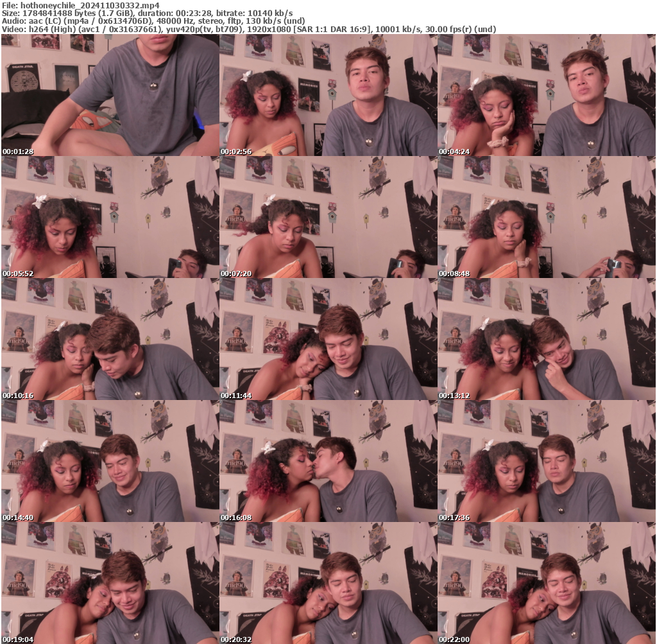
Task: Choose the frame labeled 00:05:52
Action: 110,217
